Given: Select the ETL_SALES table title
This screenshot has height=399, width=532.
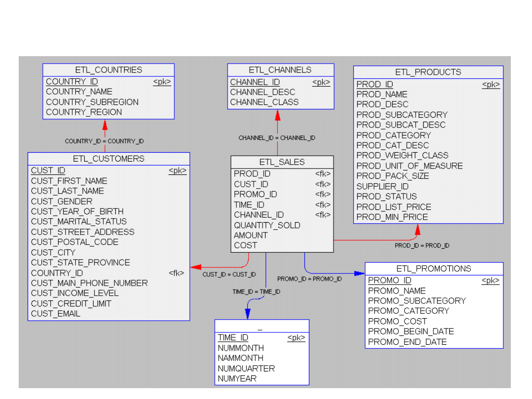Looking at the screenshot, I should [x=282, y=162].
